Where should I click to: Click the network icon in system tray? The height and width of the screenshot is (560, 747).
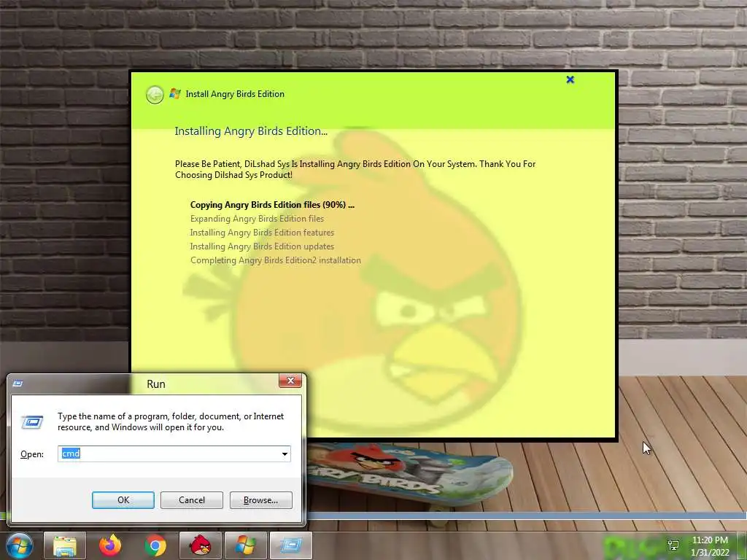(673, 545)
